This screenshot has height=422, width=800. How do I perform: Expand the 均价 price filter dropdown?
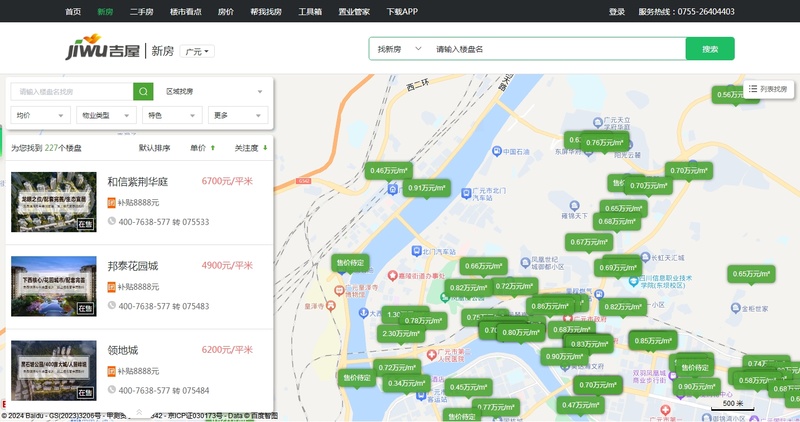point(40,116)
